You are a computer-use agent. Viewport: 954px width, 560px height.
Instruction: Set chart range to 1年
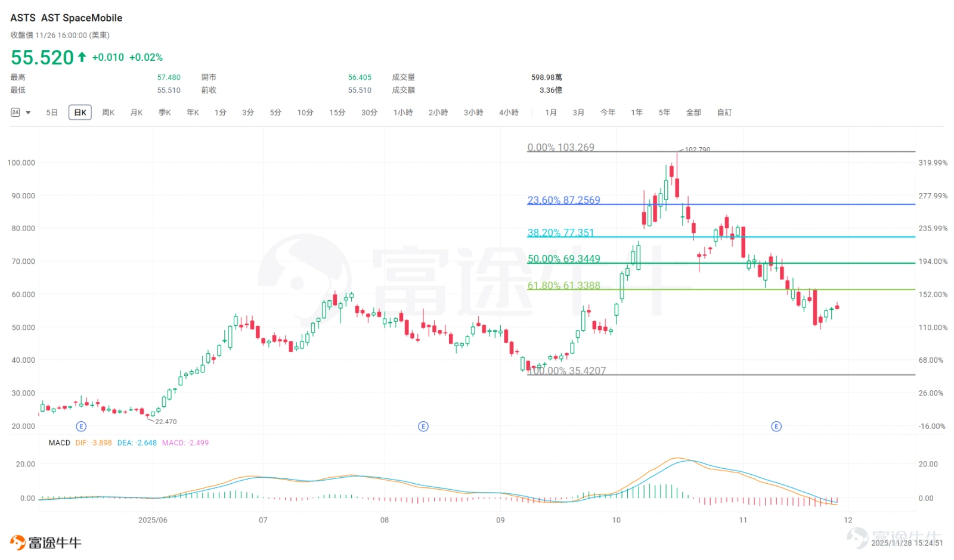(637, 112)
